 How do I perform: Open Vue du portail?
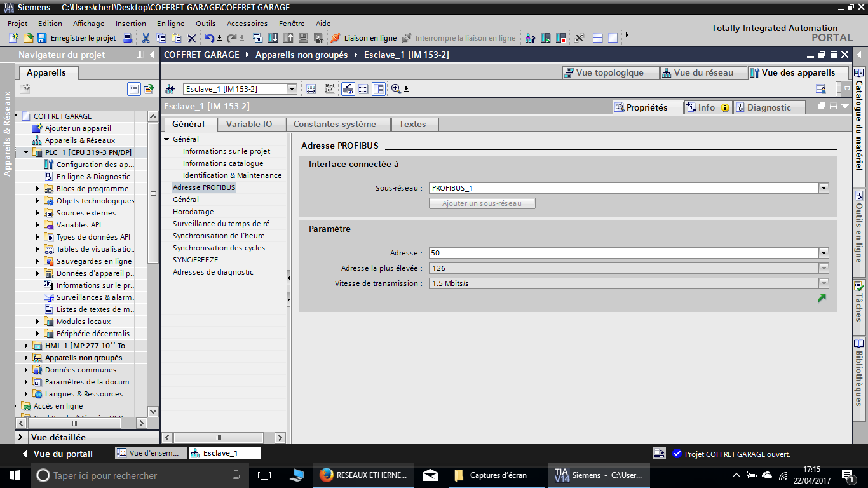pos(62,454)
